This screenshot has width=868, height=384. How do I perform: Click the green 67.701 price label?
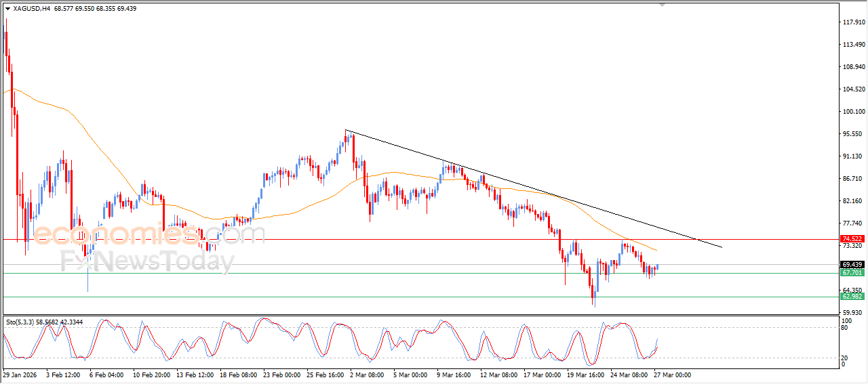[852, 272]
